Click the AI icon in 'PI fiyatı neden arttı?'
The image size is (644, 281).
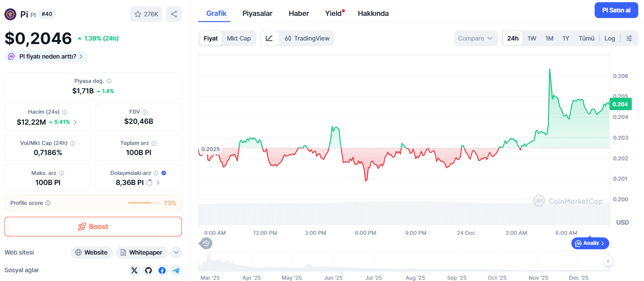[x=12, y=56]
